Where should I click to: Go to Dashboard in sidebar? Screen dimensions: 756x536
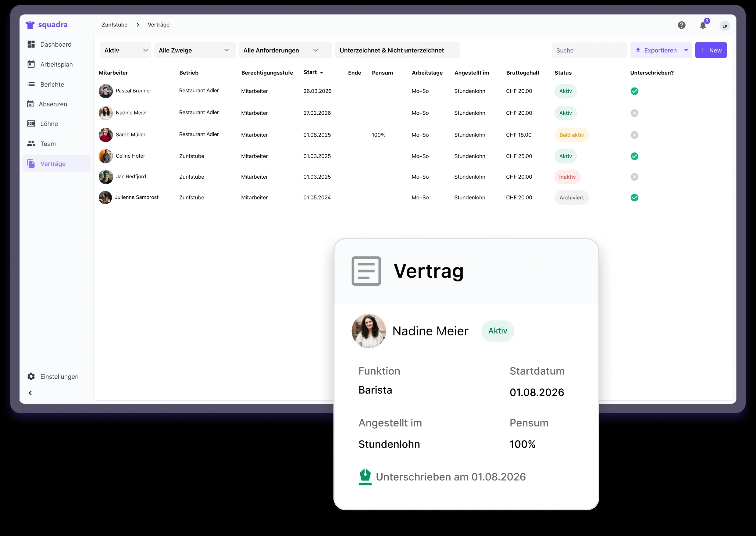56,44
